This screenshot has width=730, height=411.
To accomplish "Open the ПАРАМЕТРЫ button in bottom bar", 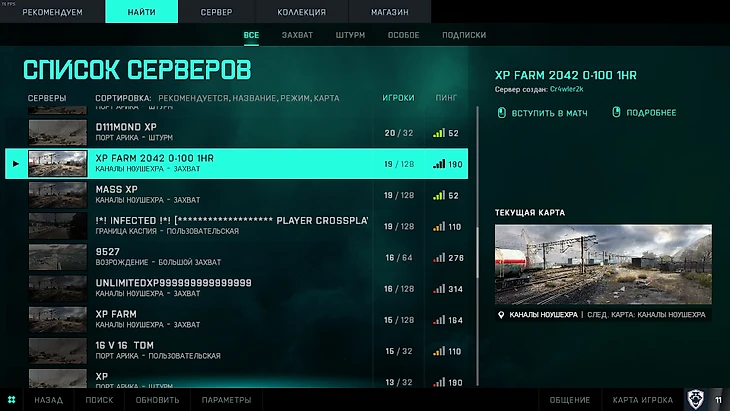I will (x=226, y=400).
